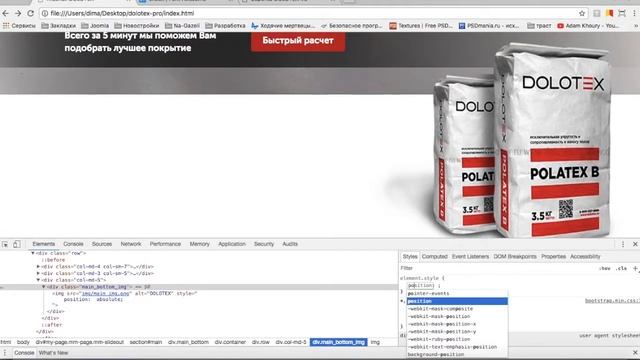Image resolution: width=640 pixels, height=360 pixels.
Task: Switch to the Console tab
Action: pos(73,244)
